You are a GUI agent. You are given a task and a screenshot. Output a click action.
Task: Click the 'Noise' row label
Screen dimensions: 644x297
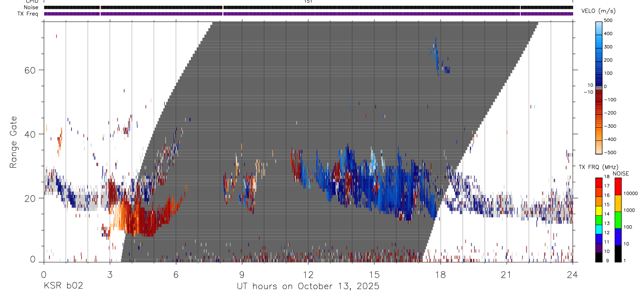[x=31, y=7]
